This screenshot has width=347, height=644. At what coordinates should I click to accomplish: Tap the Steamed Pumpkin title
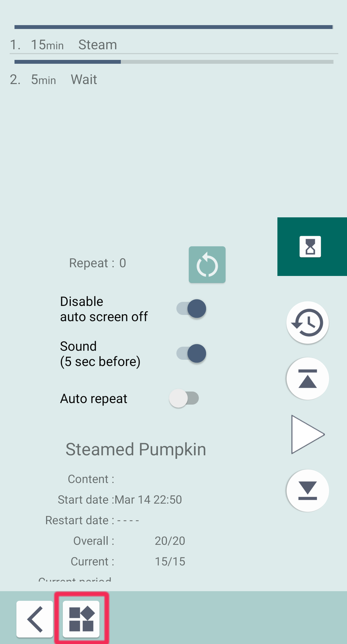(x=136, y=449)
